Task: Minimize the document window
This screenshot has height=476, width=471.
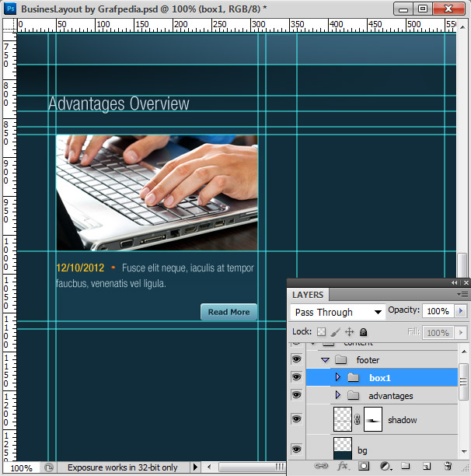Action: pos(403,9)
